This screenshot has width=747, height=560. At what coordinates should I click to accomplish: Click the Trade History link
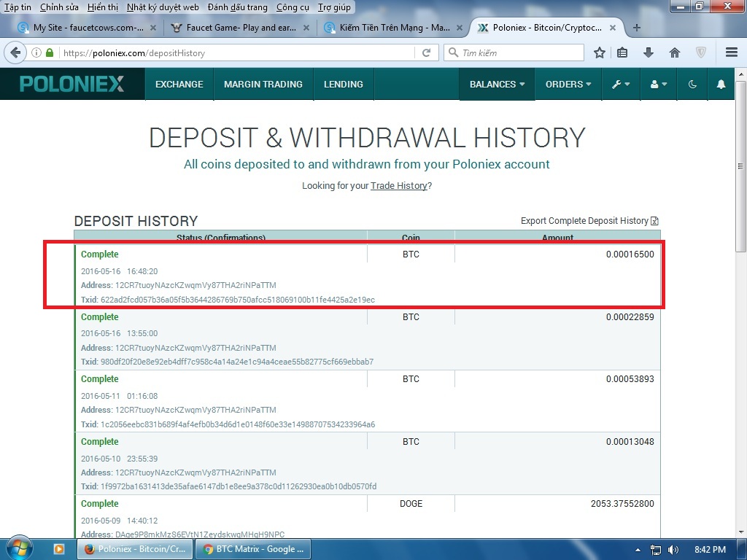(399, 186)
